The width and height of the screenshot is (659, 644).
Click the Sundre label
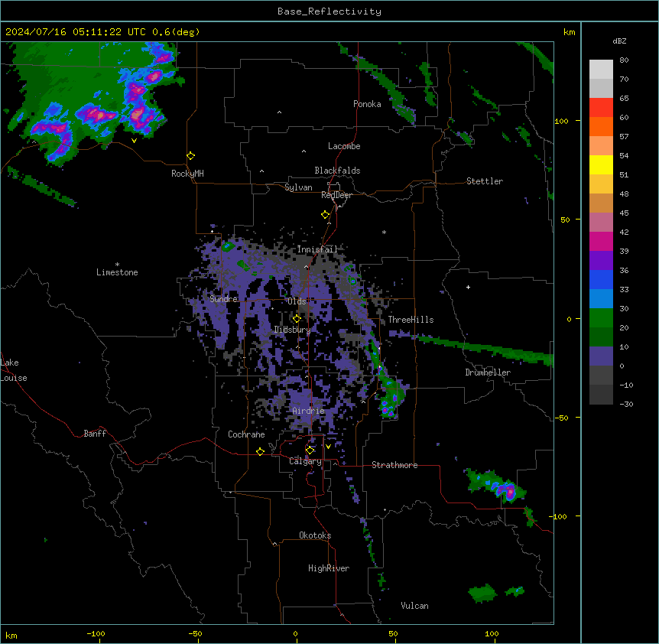tap(223, 299)
